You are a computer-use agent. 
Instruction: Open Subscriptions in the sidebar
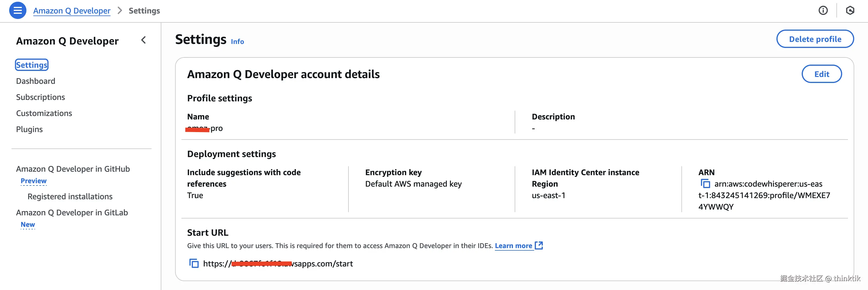(x=40, y=97)
